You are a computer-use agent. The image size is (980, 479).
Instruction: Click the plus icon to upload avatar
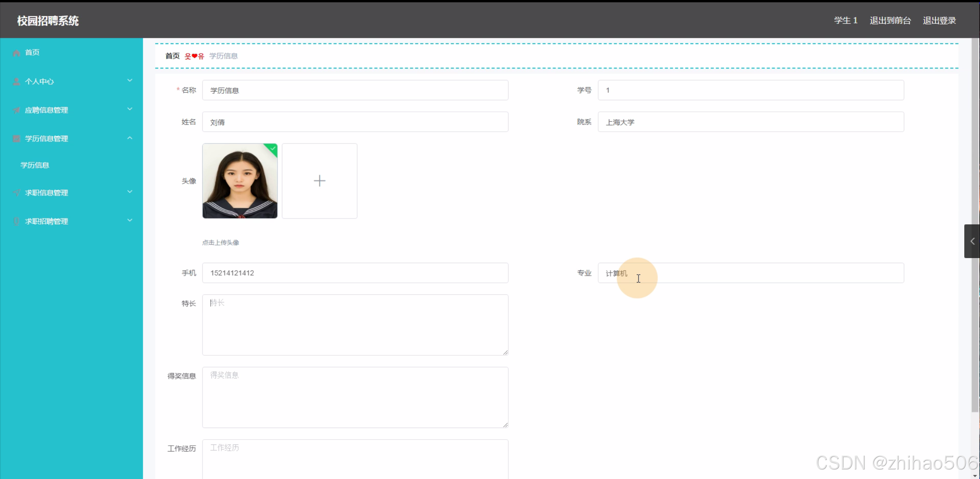(x=319, y=181)
